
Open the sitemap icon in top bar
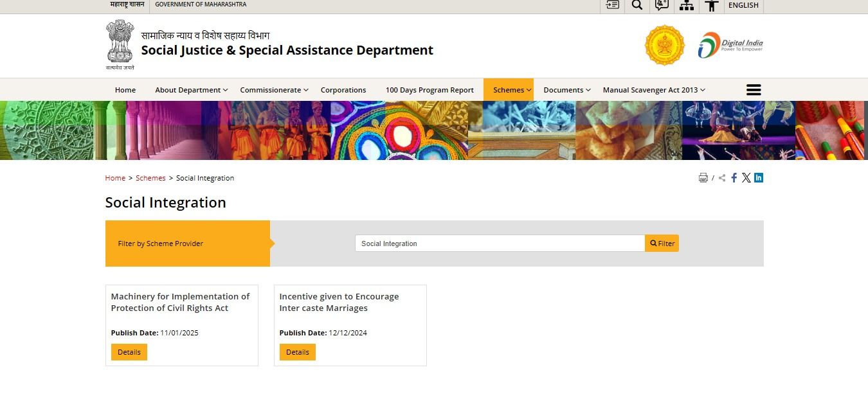tap(687, 5)
